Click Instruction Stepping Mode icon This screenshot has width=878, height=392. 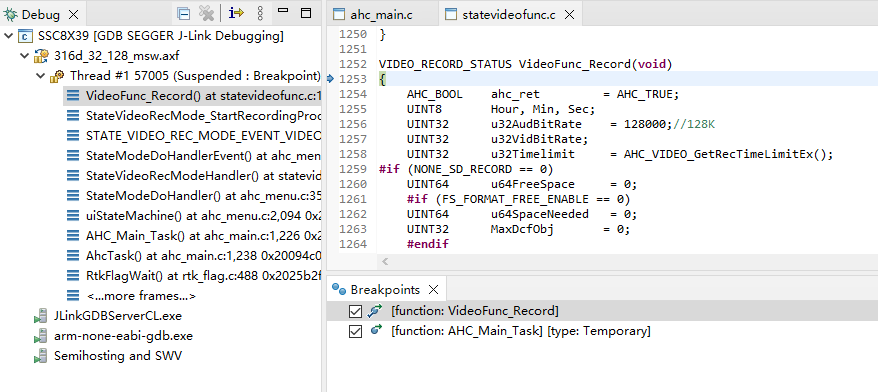click(236, 13)
